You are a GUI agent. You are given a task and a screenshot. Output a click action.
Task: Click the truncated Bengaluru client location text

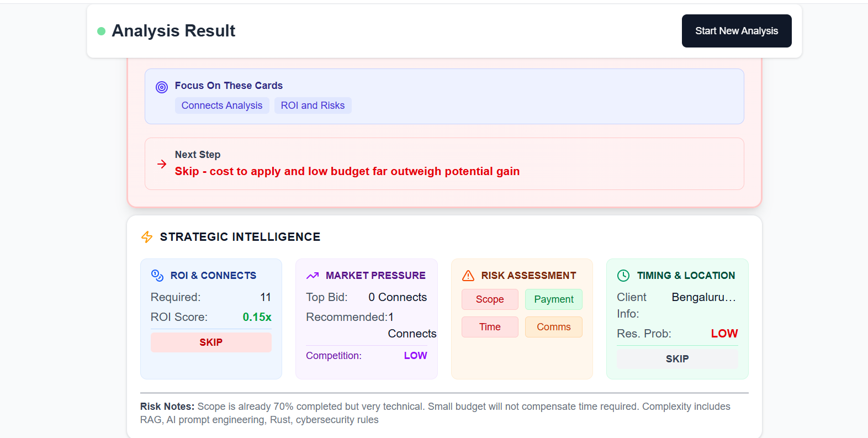click(x=703, y=297)
